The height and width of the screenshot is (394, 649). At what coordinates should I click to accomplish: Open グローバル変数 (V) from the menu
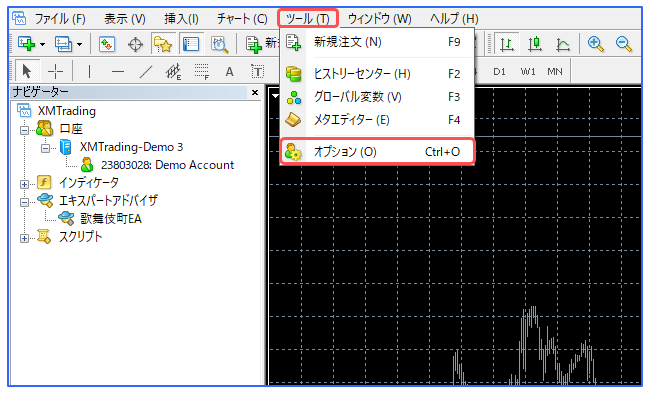pyautogui.click(x=377, y=97)
